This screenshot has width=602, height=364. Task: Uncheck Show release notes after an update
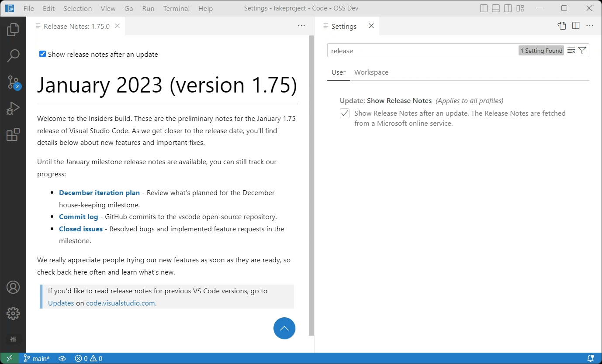(x=42, y=54)
